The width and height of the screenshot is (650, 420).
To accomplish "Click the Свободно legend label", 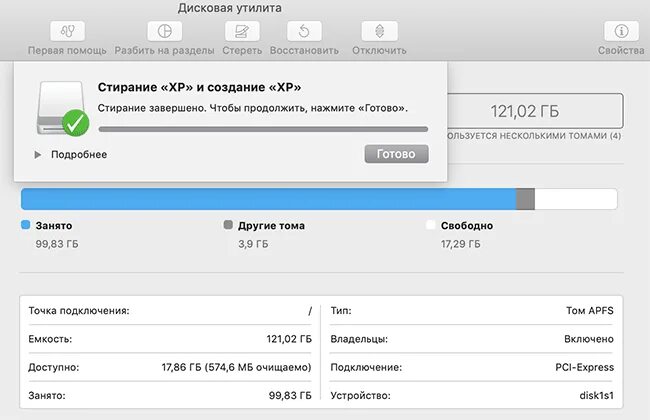I will (467, 226).
